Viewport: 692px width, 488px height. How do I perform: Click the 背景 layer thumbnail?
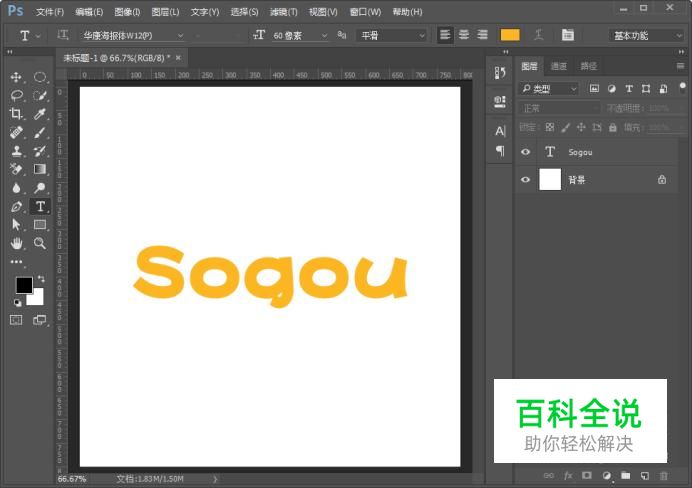(x=550, y=180)
